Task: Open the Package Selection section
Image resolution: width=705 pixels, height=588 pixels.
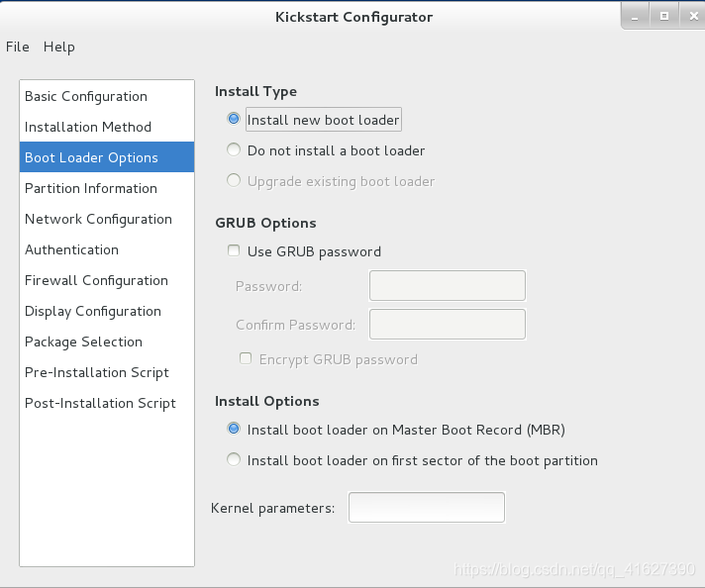Action: coord(107,342)
